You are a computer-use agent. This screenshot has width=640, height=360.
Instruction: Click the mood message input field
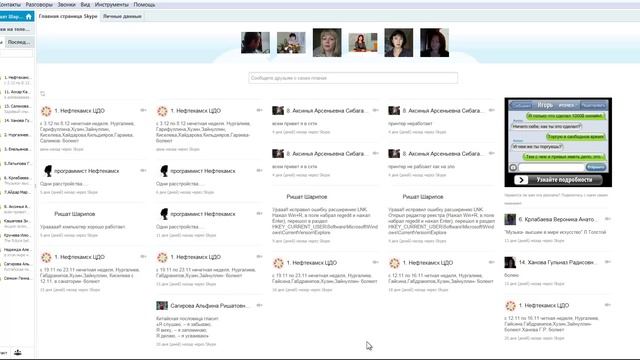[353, 78]
